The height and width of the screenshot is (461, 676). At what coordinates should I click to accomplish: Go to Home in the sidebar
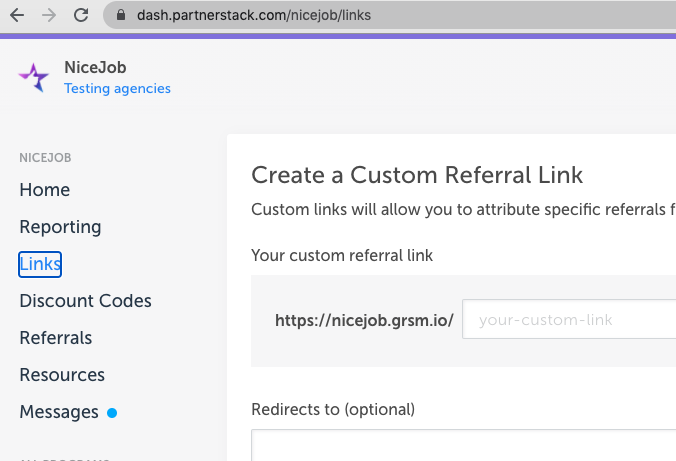pos(45,190)
